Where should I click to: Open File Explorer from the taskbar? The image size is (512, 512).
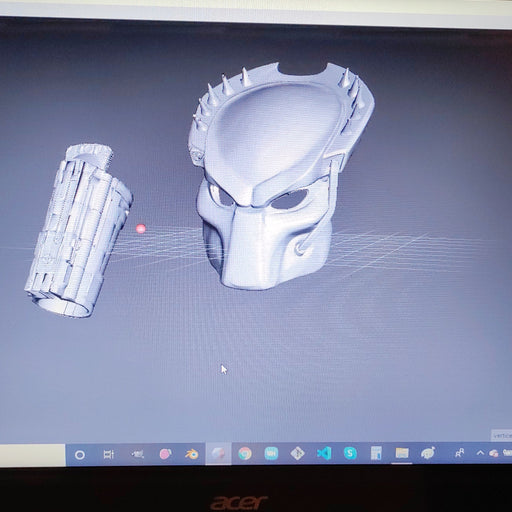pos(402,453)
